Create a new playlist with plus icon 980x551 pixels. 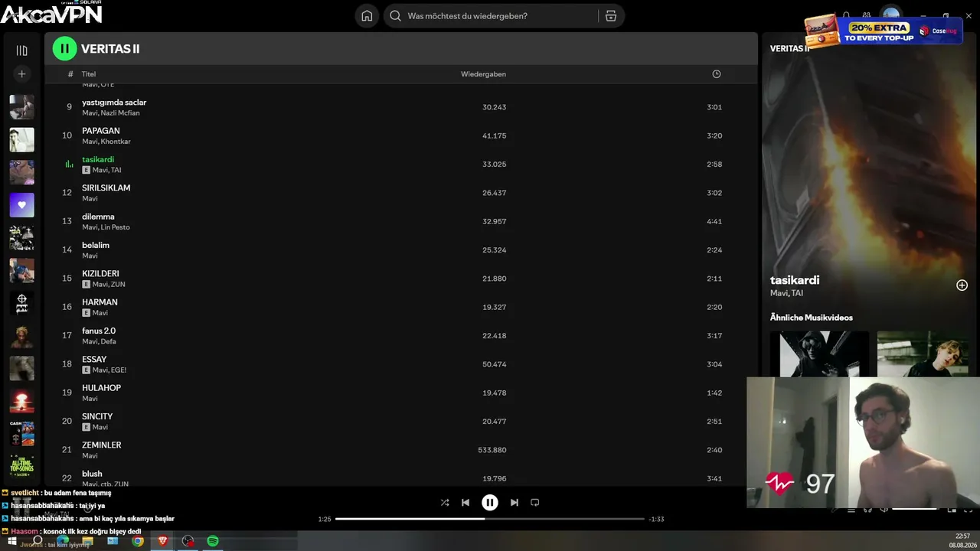[x=21, y=74]
